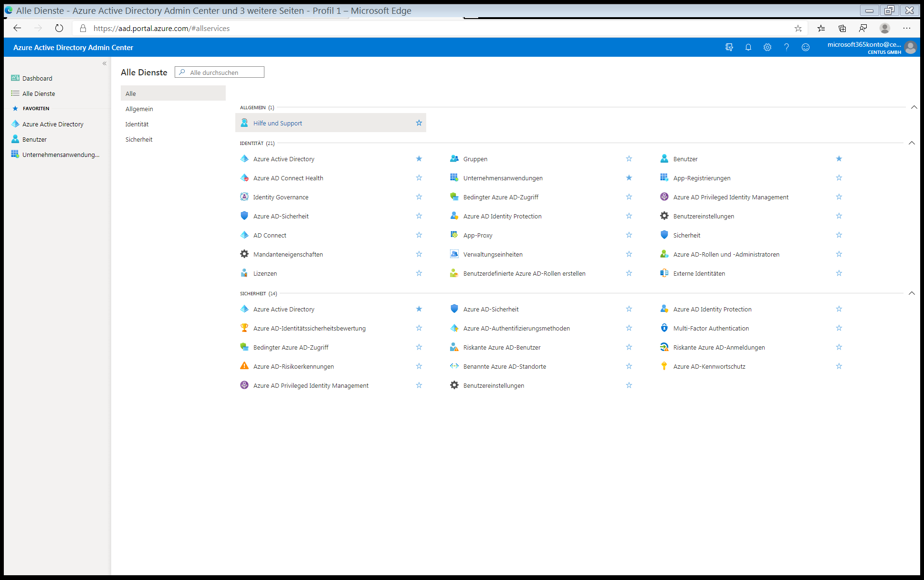Image resolution: width=924 pixels, height=580 pixels.
Task: Click Azure AD-Identitätssicherheitsbewertung trophy icon
Action: [244, 328]
